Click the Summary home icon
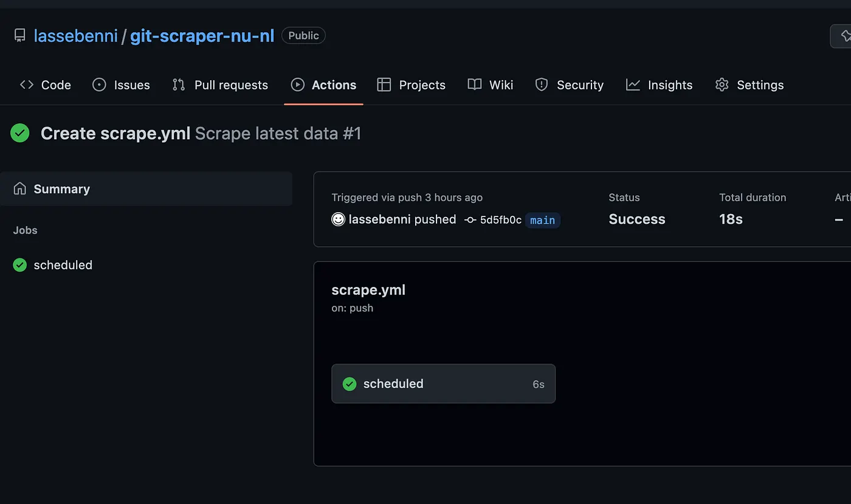Screen dimensions: 851x504 (20, 188)
